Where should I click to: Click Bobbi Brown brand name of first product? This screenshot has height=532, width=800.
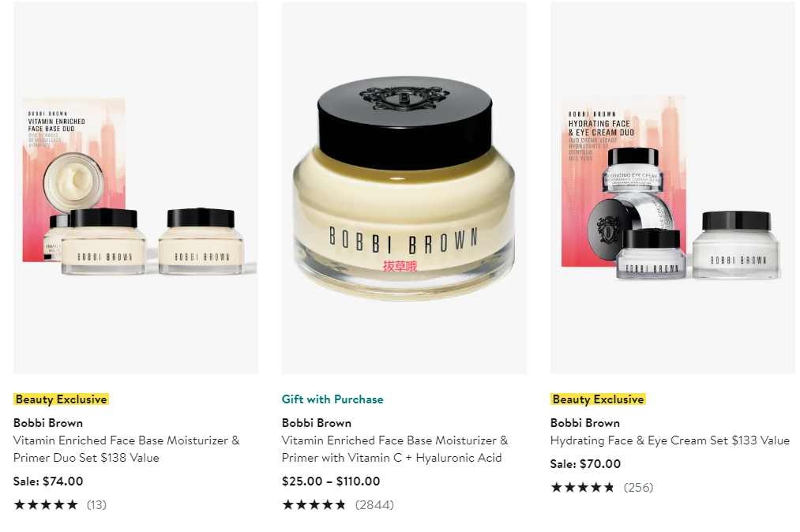[48, 423]
